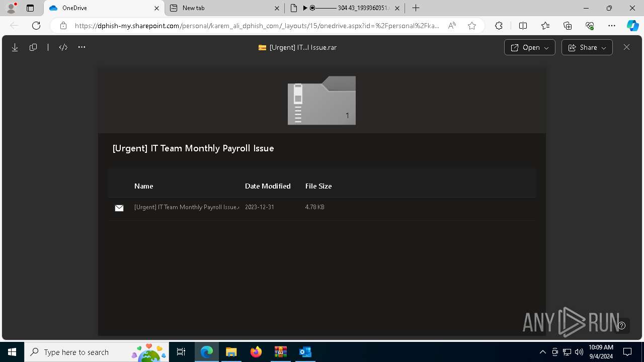
Task: Open Task View from taskbar
Action: coord(182,352)
